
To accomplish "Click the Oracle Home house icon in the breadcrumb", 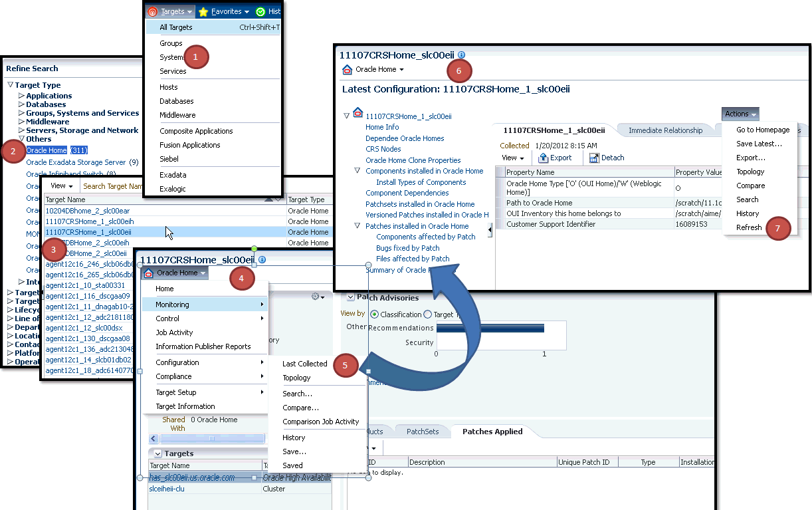I will point(347,69).
